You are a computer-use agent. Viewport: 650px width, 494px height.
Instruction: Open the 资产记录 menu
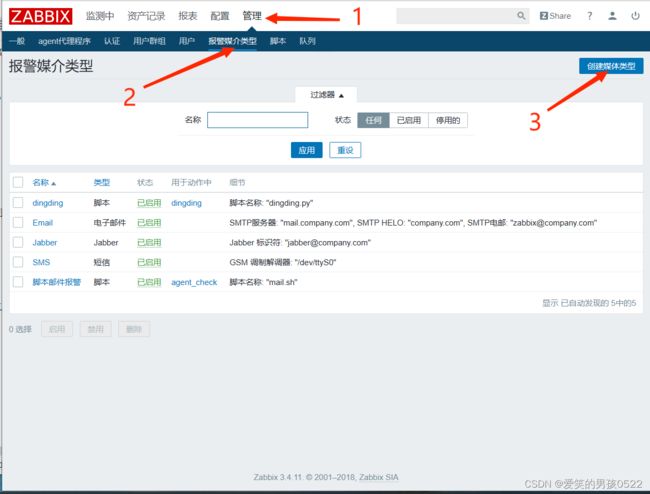pyautogui.click(x=146, y=16)
